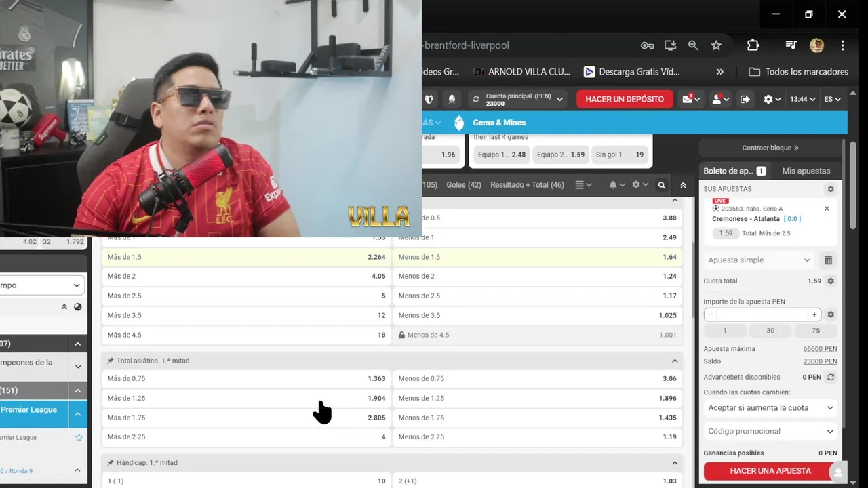Click the install app icon in address bar
868x488 pixels.
pos(670,45)
